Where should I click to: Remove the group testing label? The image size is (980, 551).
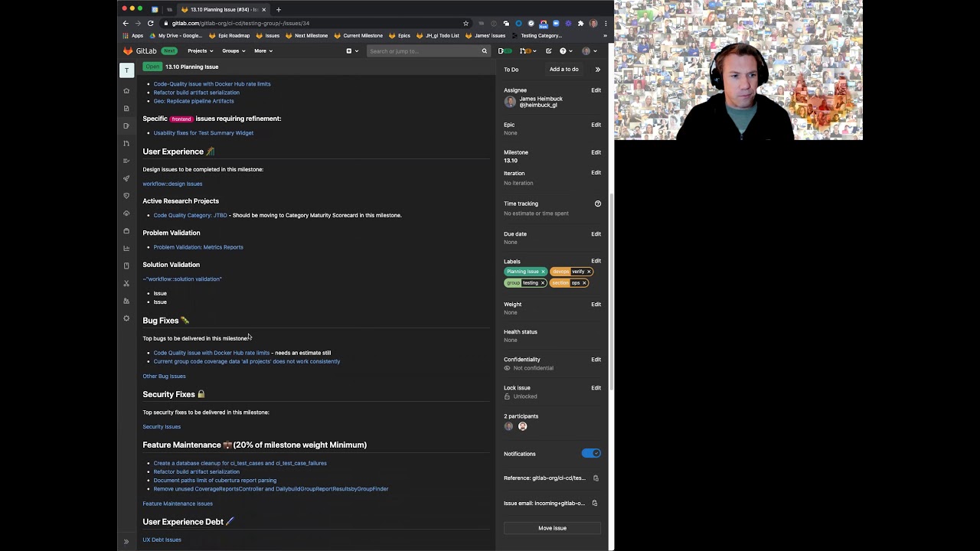(x=543, y=283)
